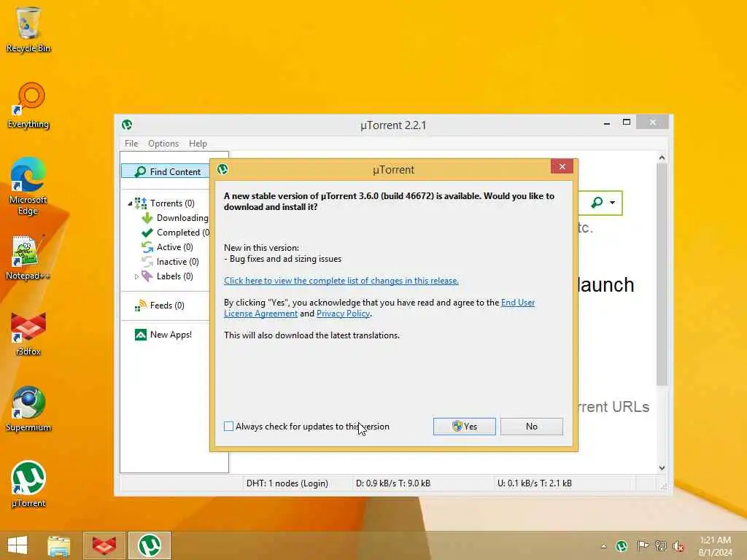Select the µTorrent desktop shortcut
This screenshot has height=560, width=747.
28,484
